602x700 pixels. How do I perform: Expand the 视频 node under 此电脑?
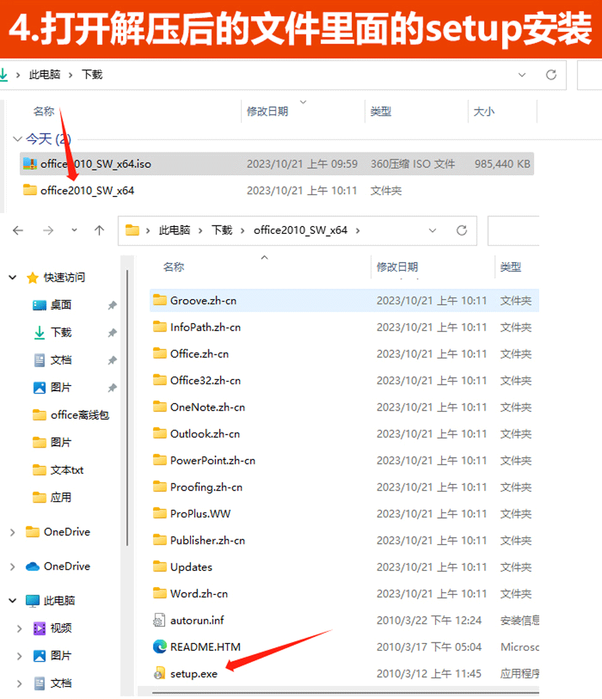(19, 629)
